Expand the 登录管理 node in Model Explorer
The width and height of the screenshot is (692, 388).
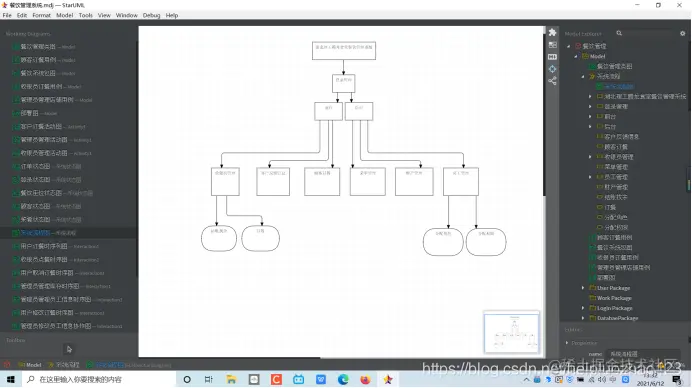click(x=590, y=106)
